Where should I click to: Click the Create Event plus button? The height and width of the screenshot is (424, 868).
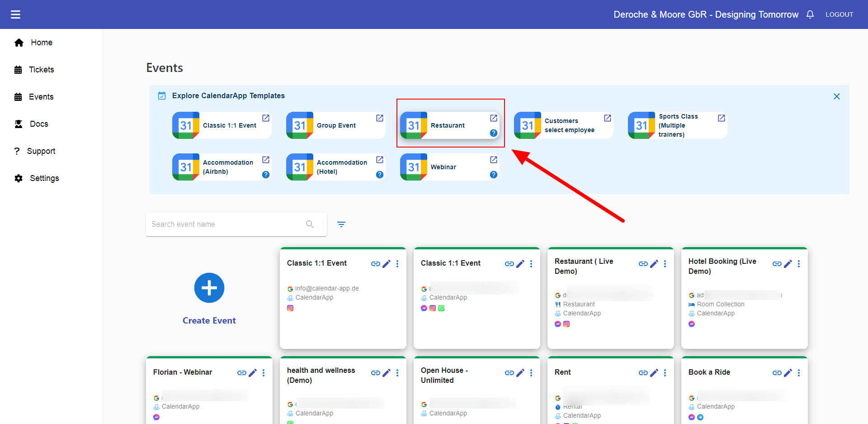coord(209,288)
